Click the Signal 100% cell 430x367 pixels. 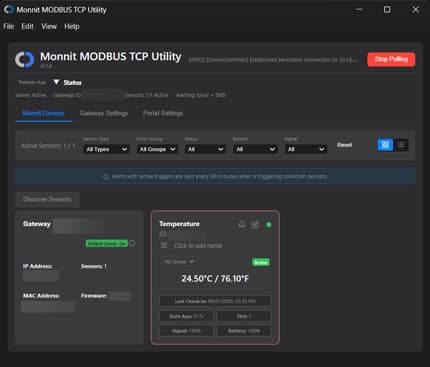(x=186, y=331)
